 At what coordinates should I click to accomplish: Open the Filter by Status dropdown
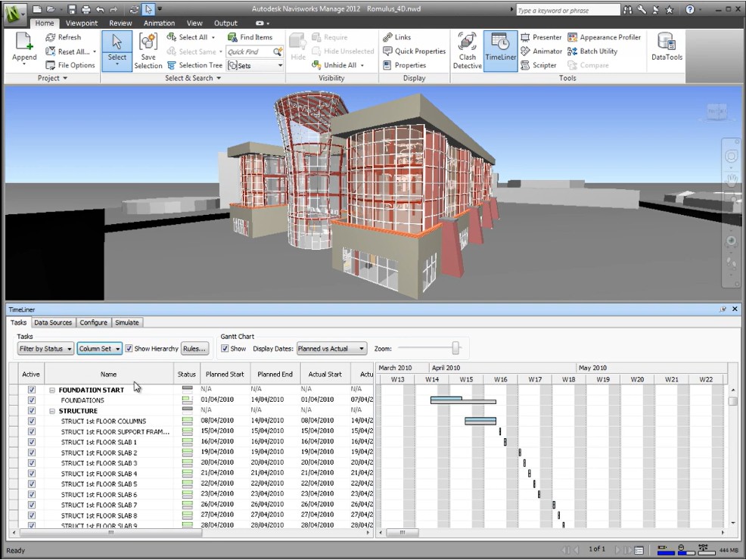pyautogui.click(x=45, y=349)
